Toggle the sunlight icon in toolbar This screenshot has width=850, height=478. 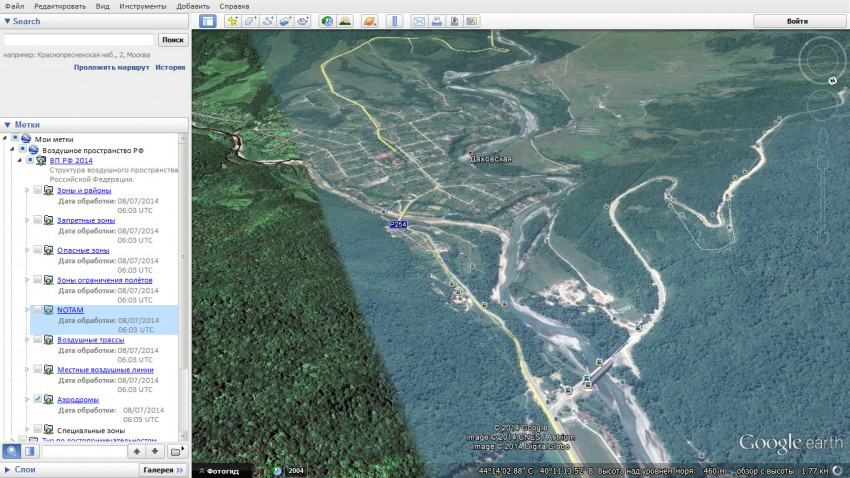(345, 21)
